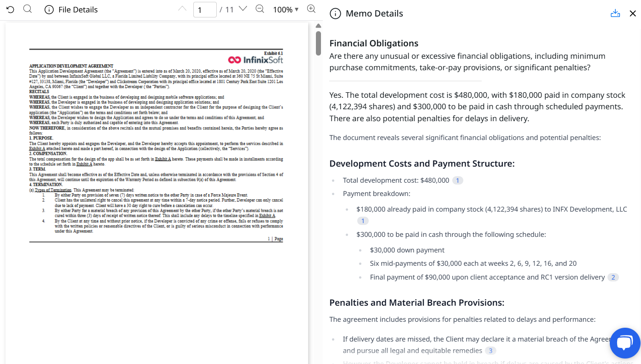Open the chat support bubble

[x=624, y=343]
